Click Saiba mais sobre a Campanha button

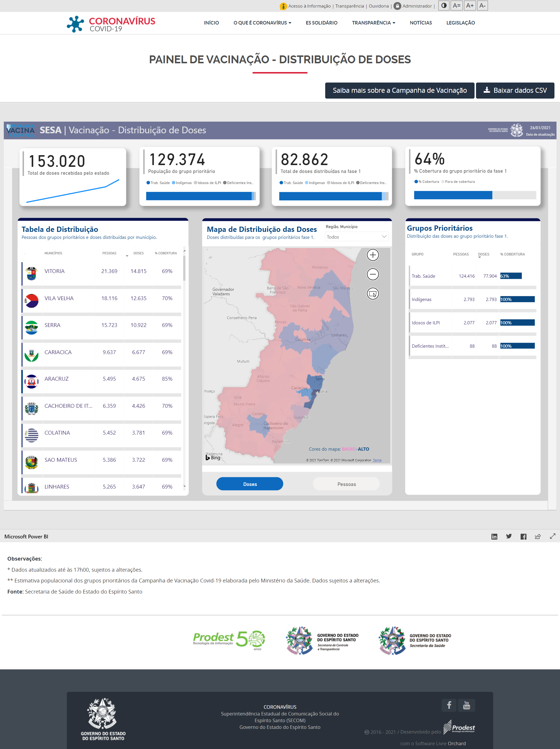click(399, 90)
